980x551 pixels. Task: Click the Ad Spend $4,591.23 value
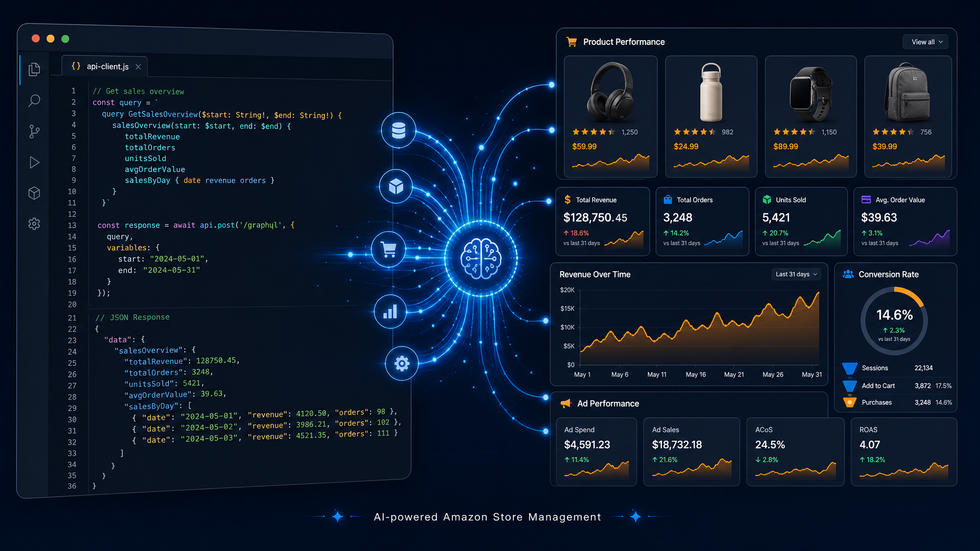click(x=587, y=445)
